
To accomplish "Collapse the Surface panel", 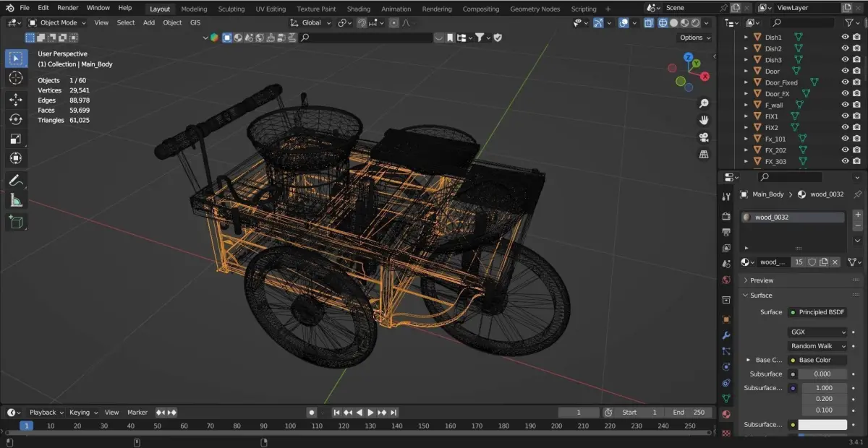I will [761, 296].
